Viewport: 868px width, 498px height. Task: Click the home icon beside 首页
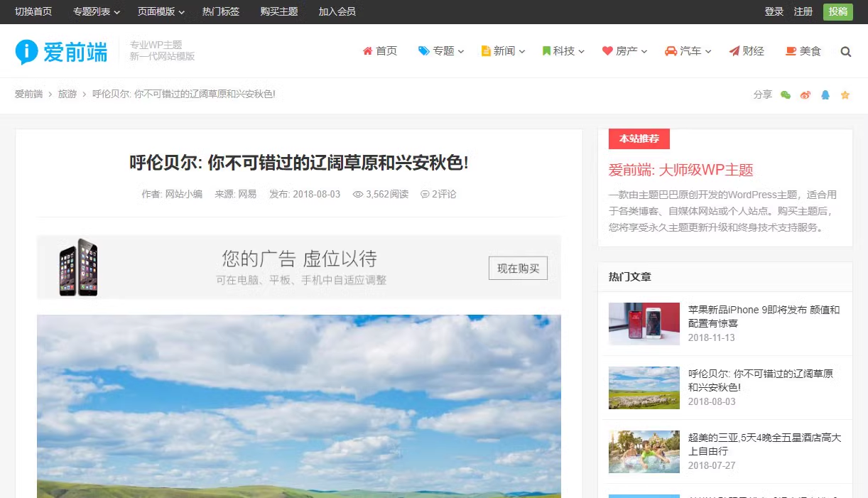[x=367, y=51]
